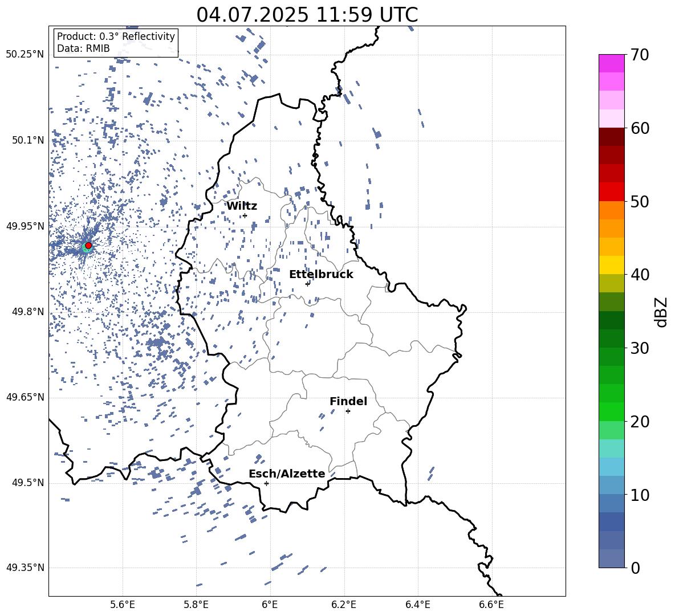Viewport: 675px width, 616px height.
Task: Click the colorbar tick value 30
Action: [640, 348]
